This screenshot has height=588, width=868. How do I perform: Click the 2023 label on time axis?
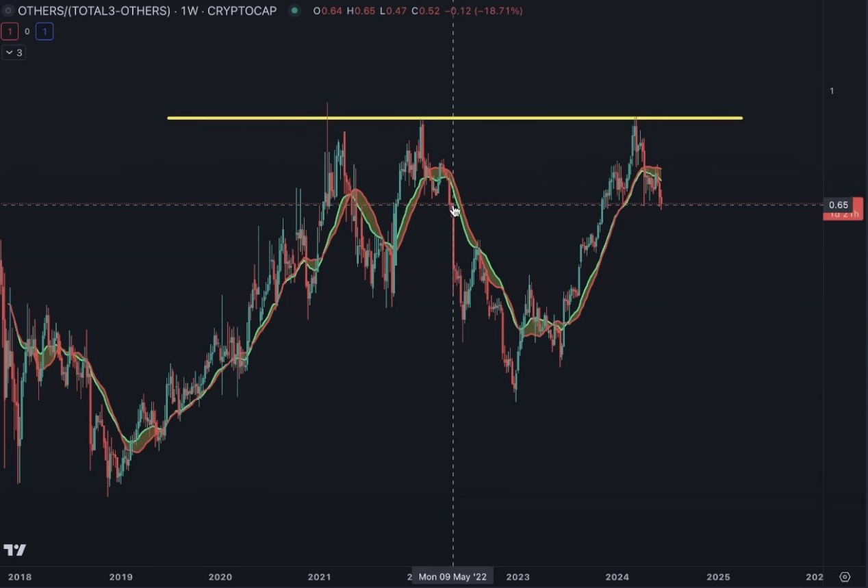[518, 577]
